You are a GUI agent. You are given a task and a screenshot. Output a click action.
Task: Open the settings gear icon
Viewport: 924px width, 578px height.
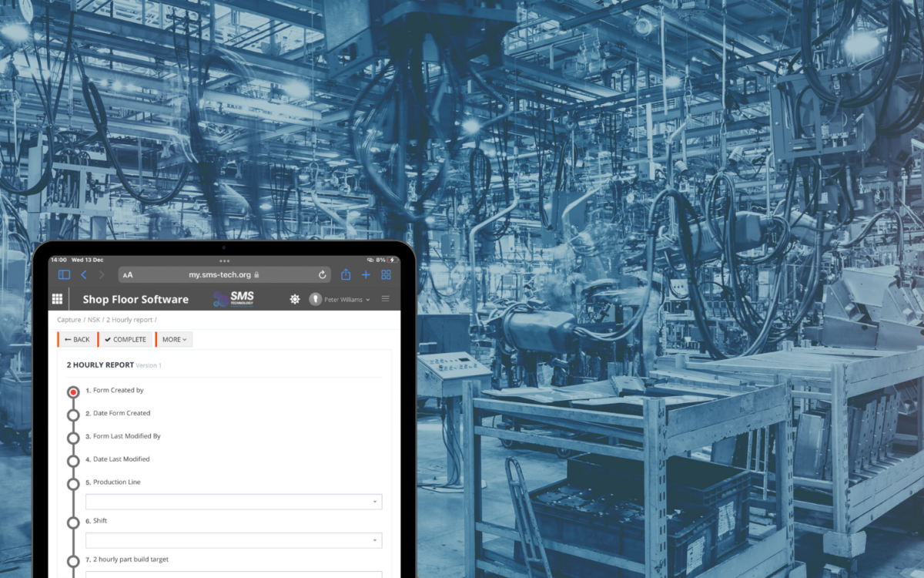[x=295, y=299]
